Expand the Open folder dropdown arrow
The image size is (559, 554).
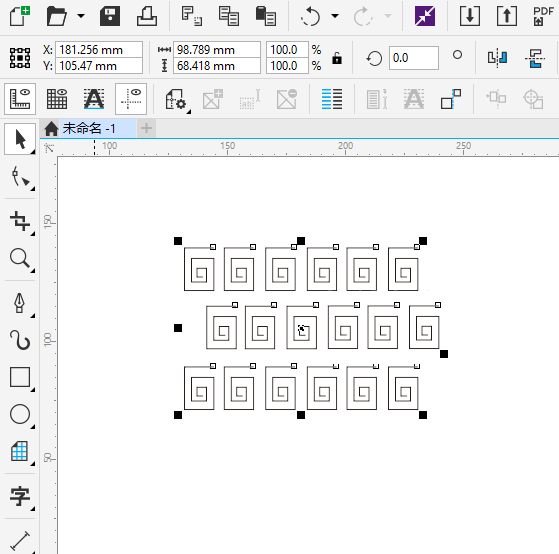[81, 16]
